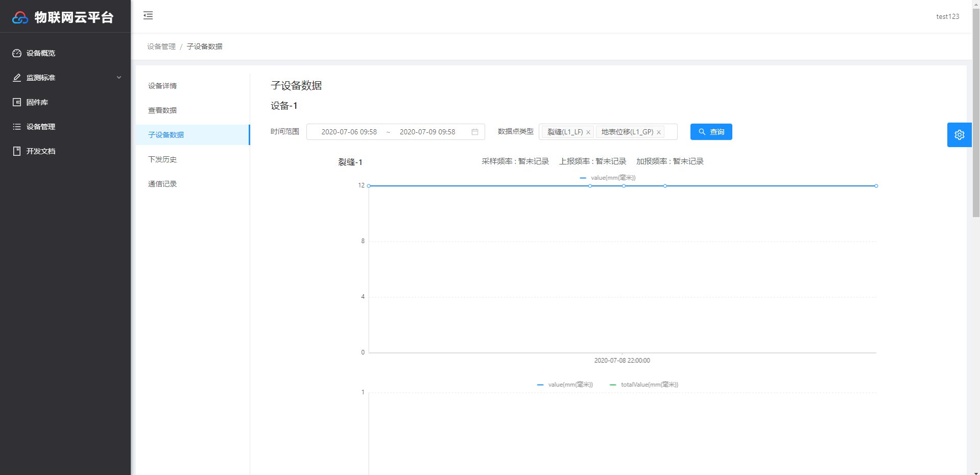Click the 加报频率：暂未记录 text
Viewport: 980px width, 475px height.
click(x=670, y=161)
